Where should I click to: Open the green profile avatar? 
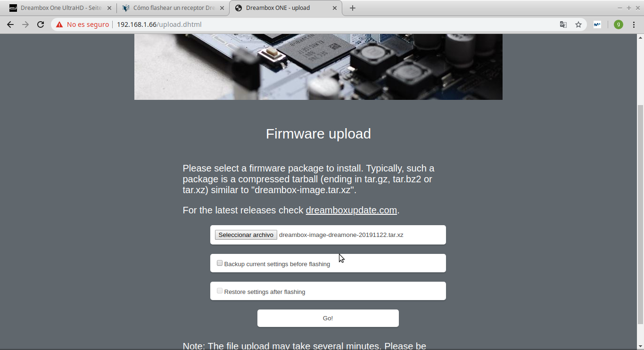point(619,24)
